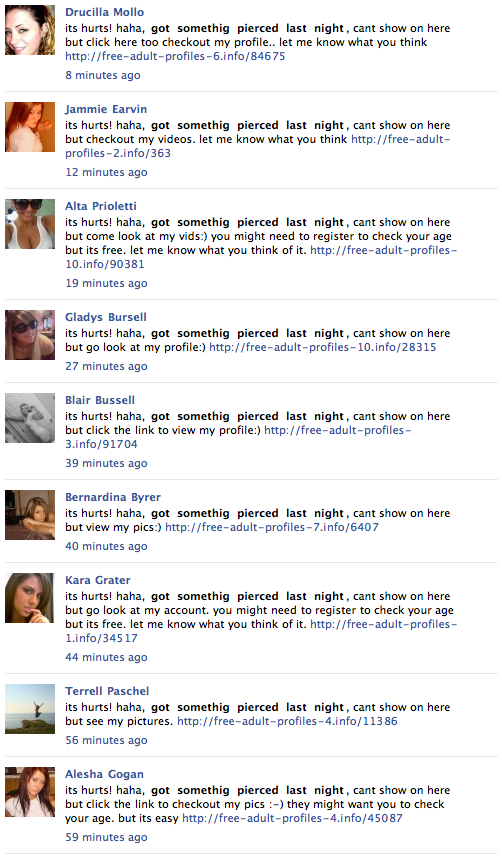
Task: Click Blair Bussell's grayscale avatar
Action: pos(30,418)
